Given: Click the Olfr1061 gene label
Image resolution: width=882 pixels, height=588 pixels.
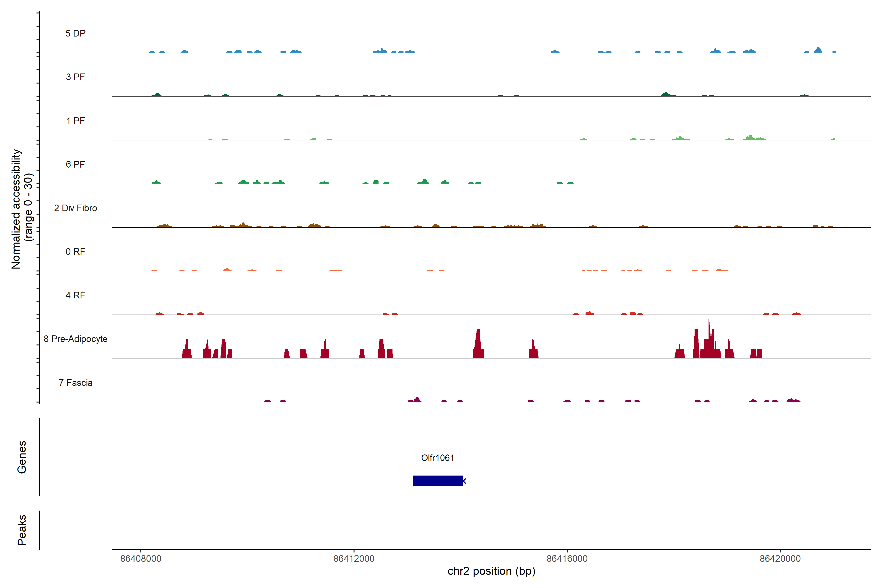Looking at the screenshot, I should click(437, 457).
